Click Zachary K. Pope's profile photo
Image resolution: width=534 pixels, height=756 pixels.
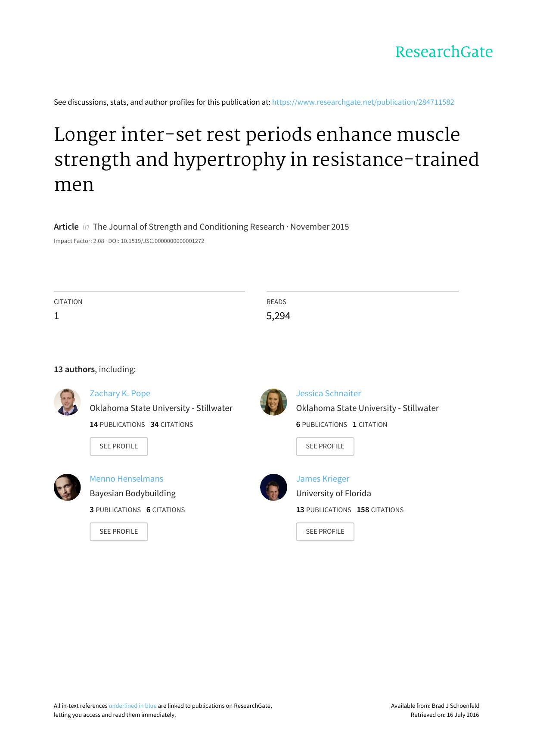pyautogui.click(x=67, y=402)
